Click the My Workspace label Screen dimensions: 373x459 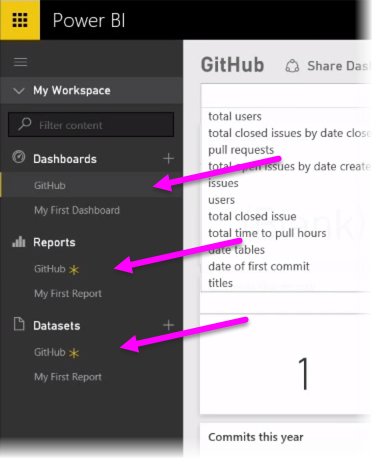click(x=72, y=90)
